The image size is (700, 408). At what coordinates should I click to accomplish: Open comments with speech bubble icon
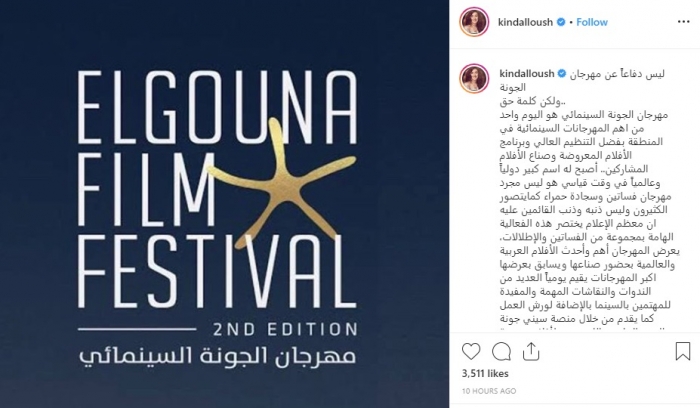tap(501, 352)
